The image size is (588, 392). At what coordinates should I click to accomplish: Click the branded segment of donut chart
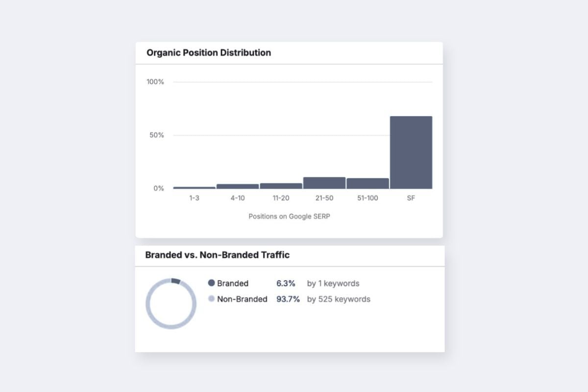(175, 281)
